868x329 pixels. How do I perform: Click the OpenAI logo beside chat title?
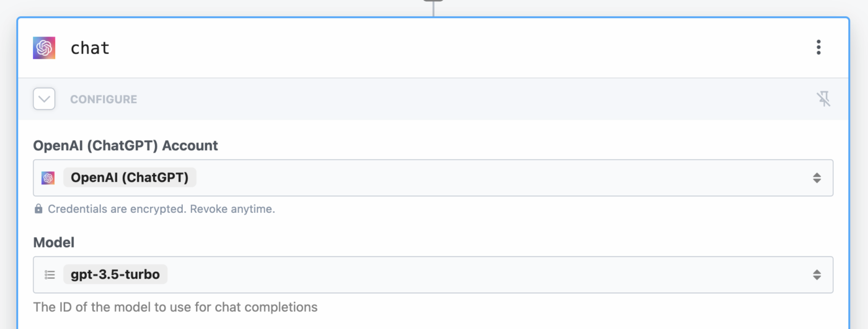click(44, 48)
